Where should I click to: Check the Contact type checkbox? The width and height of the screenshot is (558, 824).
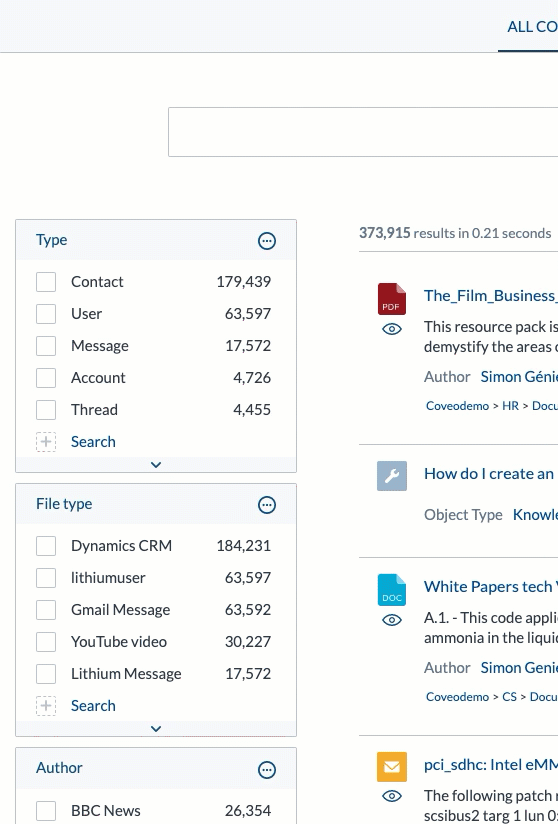pos(46,282)
